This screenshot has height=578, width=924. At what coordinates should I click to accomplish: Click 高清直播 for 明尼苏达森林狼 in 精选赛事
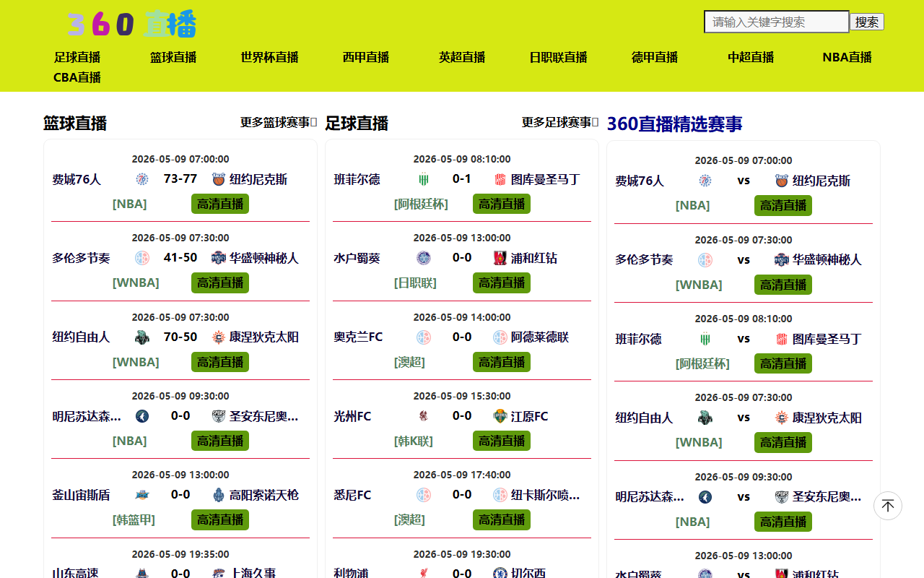[783, 522]
